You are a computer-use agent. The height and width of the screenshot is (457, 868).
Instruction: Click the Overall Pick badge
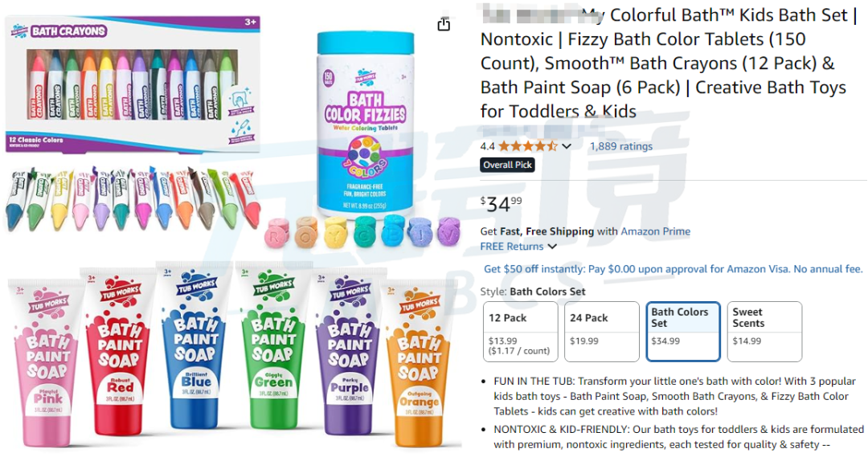click(507, 165)
